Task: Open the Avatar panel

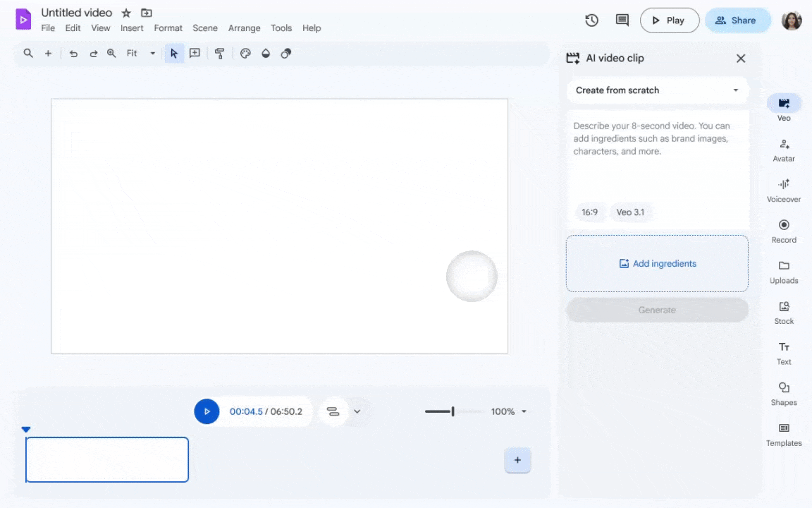Action: coord(784,150)
